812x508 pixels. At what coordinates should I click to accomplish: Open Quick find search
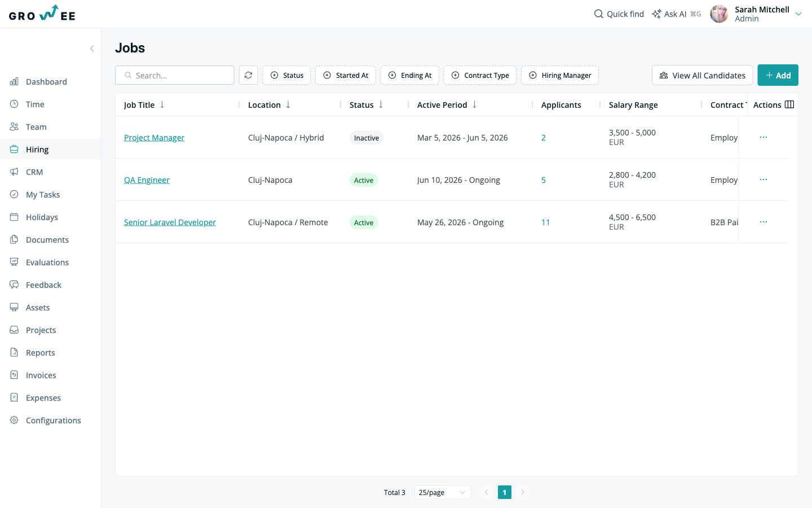(619, 14)
